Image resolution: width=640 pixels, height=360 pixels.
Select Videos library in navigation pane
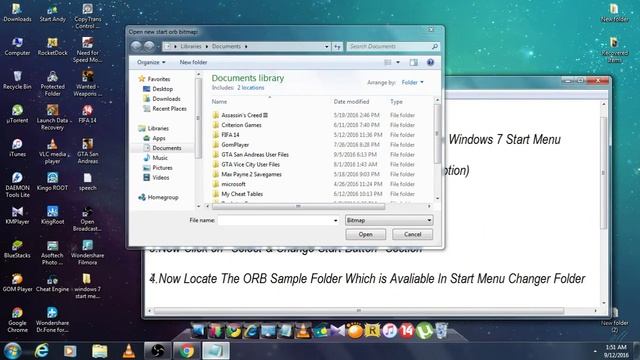point(156,178)
